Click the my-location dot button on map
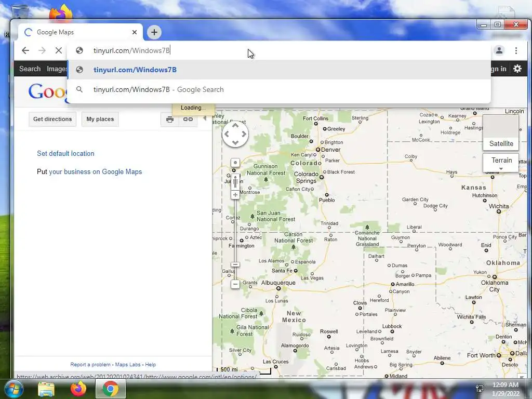This screenshot has width=532, height=399. coord(235,163)
